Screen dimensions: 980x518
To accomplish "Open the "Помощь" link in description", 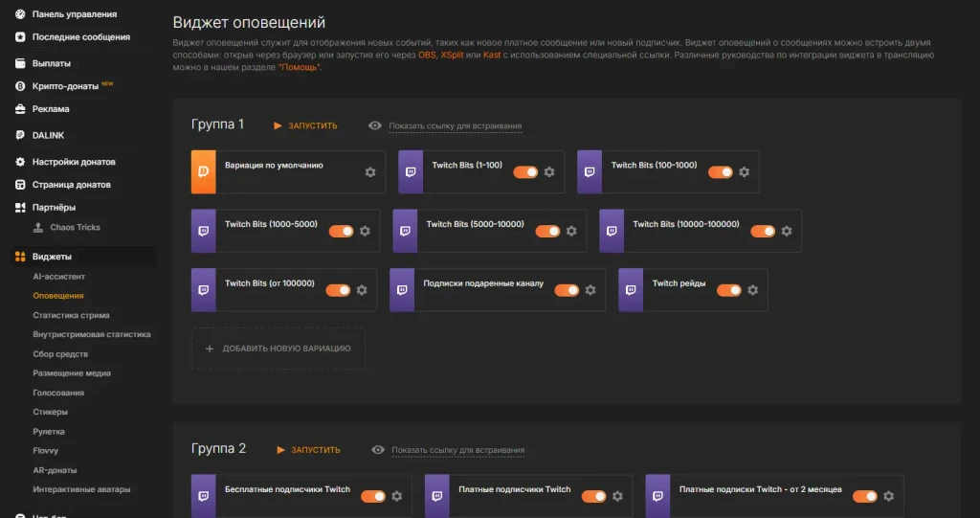I will 300,67.
